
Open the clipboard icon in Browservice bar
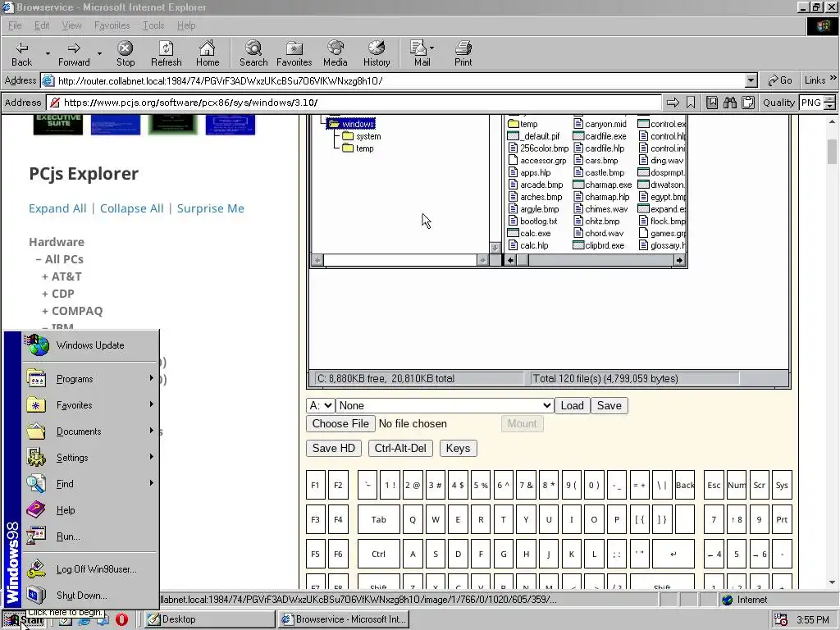tap(748, 103)
